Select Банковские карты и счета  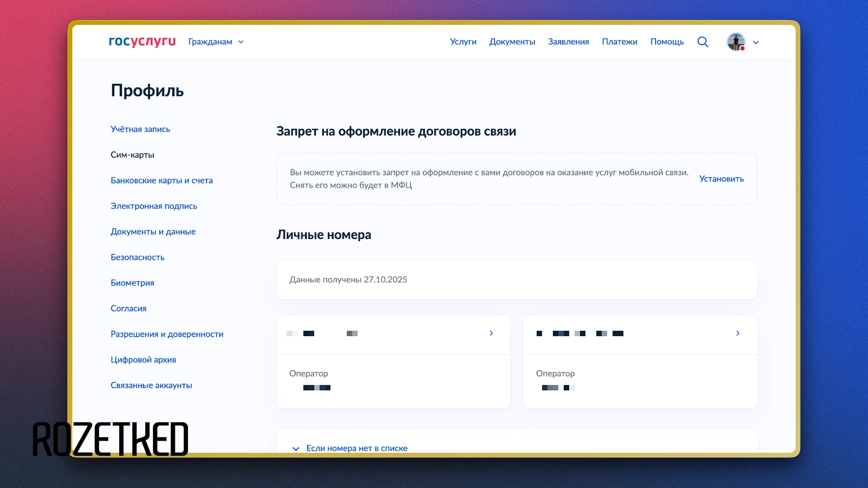[161, 180]
